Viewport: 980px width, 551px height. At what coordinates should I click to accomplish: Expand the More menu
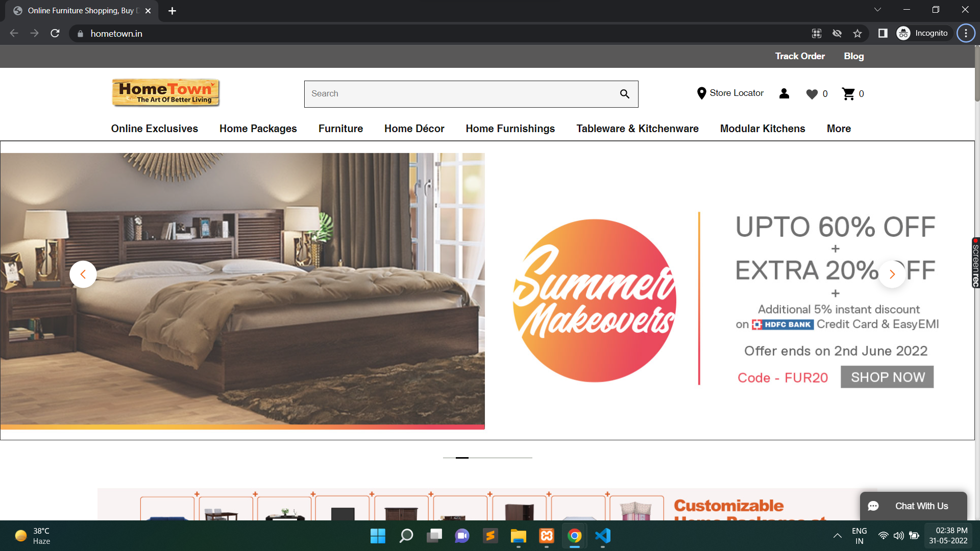(x=839, y=129)
